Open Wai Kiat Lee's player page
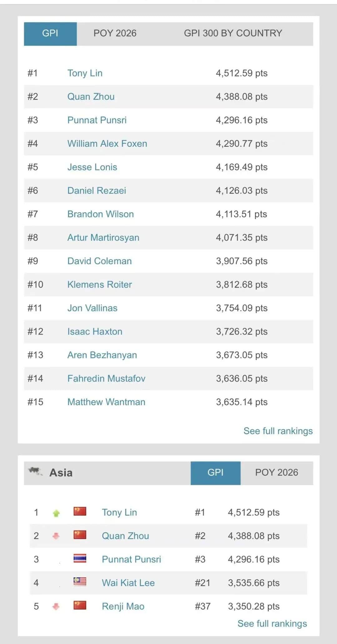 pyautogui.click(x=128, y=583)
